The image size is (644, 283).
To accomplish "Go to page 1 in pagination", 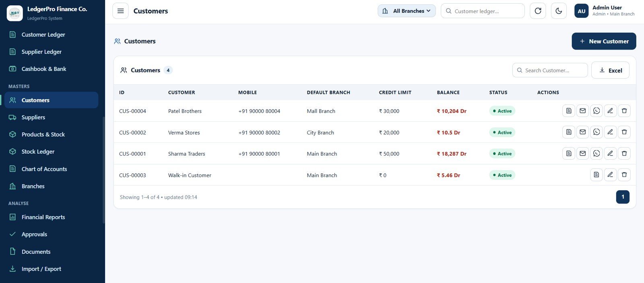I will point(623,197).
